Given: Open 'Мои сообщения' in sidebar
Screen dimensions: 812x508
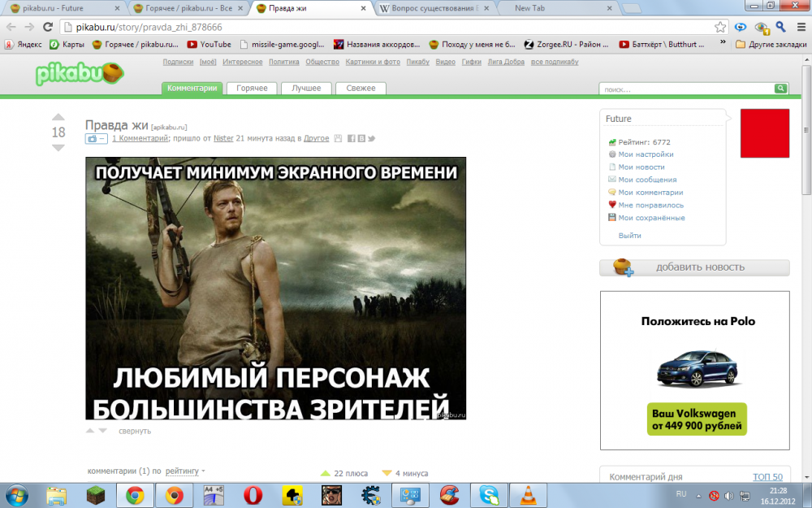Looking at the screenshot, I should [x=647, y=180].
